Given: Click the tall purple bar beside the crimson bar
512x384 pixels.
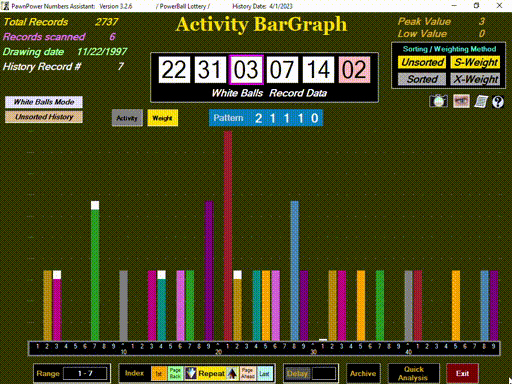Looking at the screenshot, I should [209, 271].
